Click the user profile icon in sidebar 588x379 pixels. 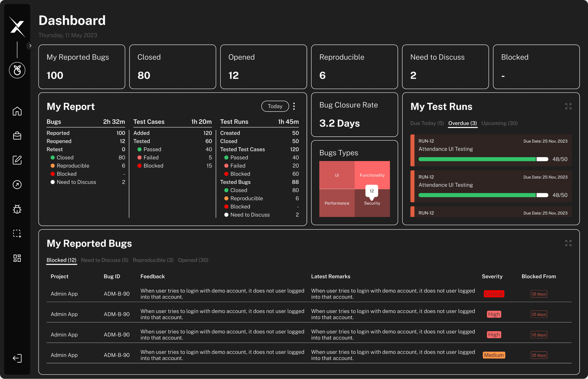pos(17,70)
